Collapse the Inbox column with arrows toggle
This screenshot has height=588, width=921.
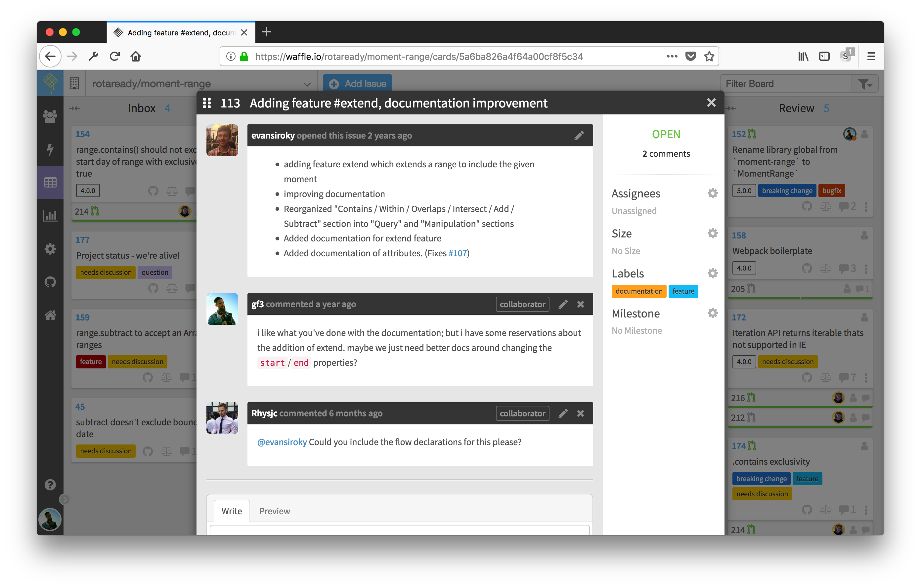tap(74, 108)
